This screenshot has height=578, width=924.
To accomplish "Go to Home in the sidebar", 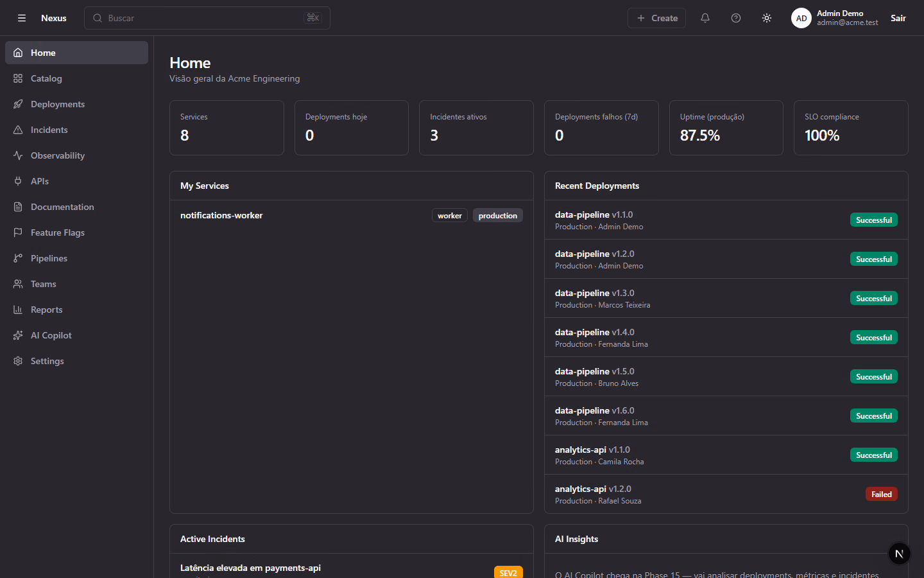I will (x=76, y=53).
